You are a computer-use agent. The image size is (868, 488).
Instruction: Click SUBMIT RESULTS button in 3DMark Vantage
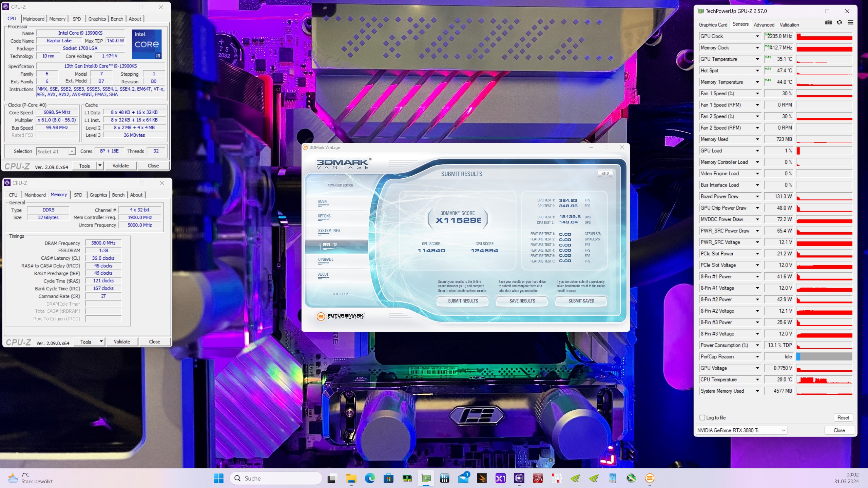463,301
